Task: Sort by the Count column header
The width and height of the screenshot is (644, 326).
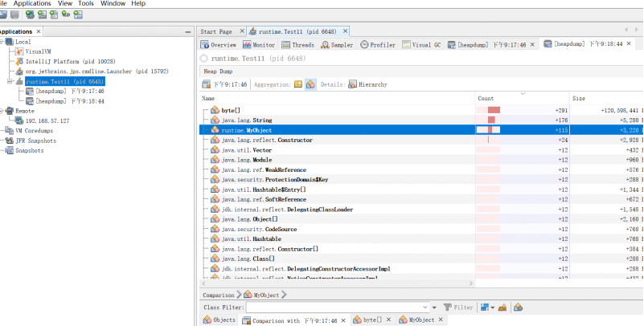Action: click(522, 98)
